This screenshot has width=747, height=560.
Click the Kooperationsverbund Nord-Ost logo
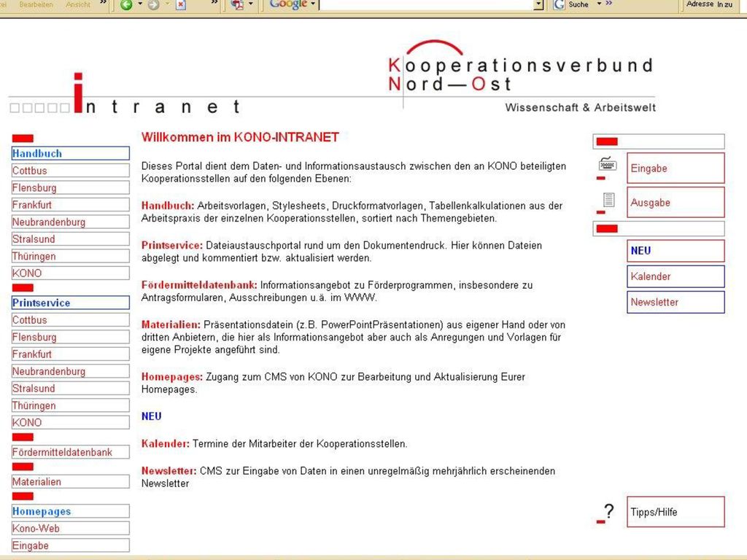pos(520,66)
